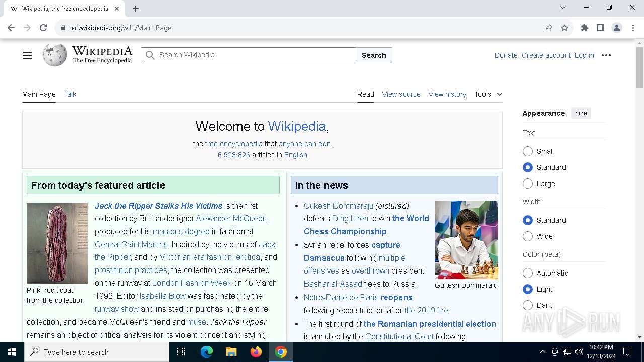
Task: Expand the Tools dropdown menu
Action: click(488, 94)
